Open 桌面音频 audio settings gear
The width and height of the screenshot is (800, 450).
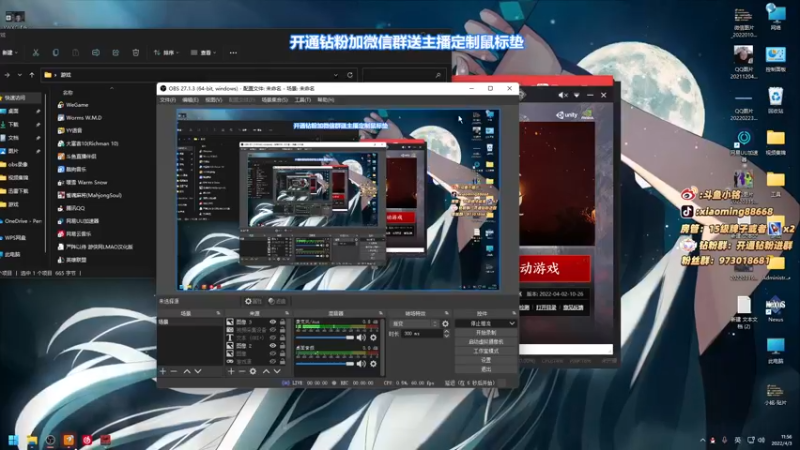pos(373,363)
